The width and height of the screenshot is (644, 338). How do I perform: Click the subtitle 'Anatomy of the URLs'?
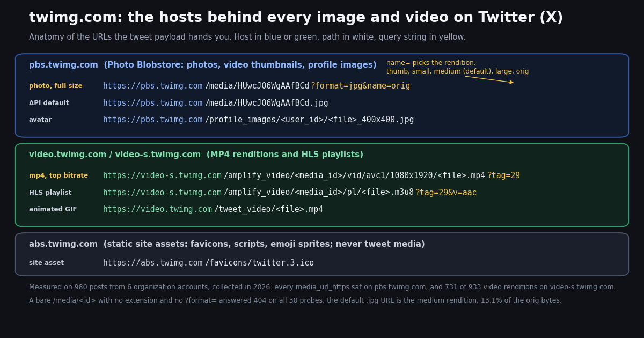[x=70, y=38]
